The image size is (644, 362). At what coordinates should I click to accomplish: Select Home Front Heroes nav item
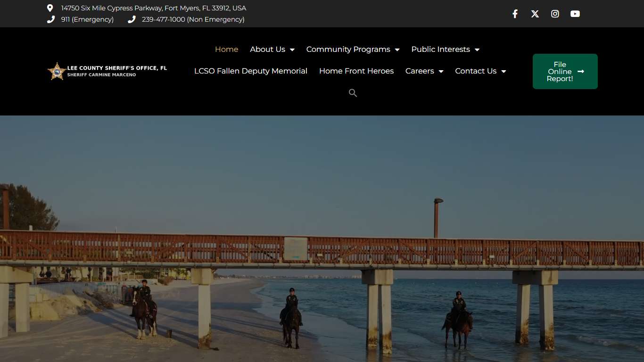click(x=356, y=71)
